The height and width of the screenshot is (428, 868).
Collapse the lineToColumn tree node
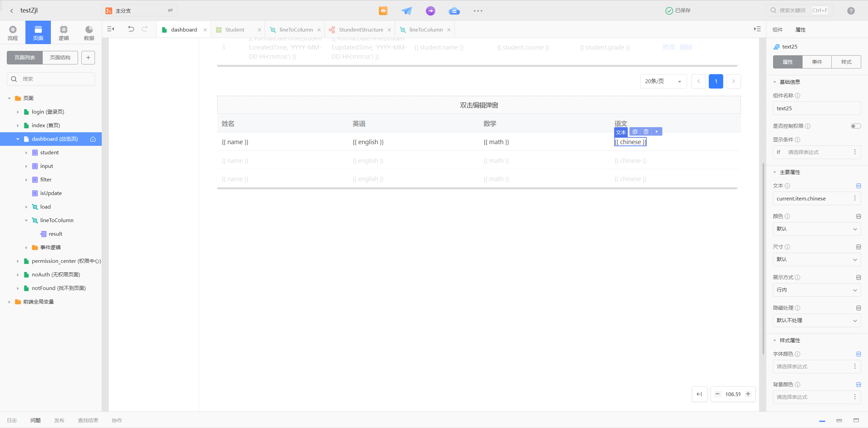tap(26, 220)
